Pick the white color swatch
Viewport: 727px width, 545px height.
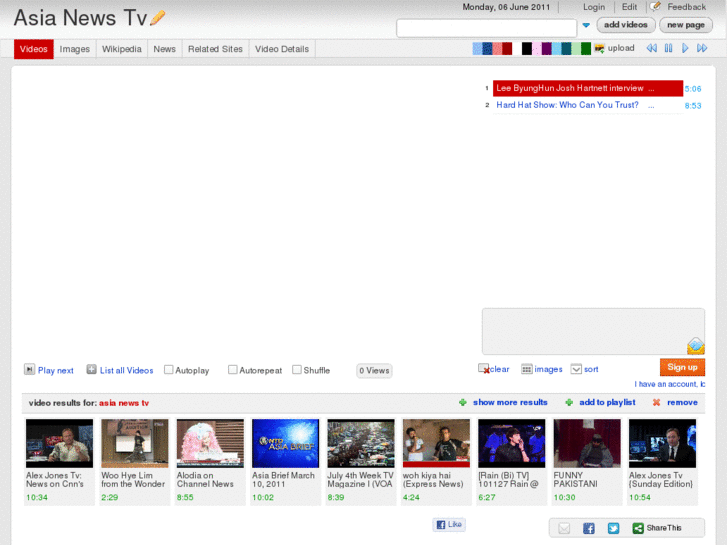517,48
